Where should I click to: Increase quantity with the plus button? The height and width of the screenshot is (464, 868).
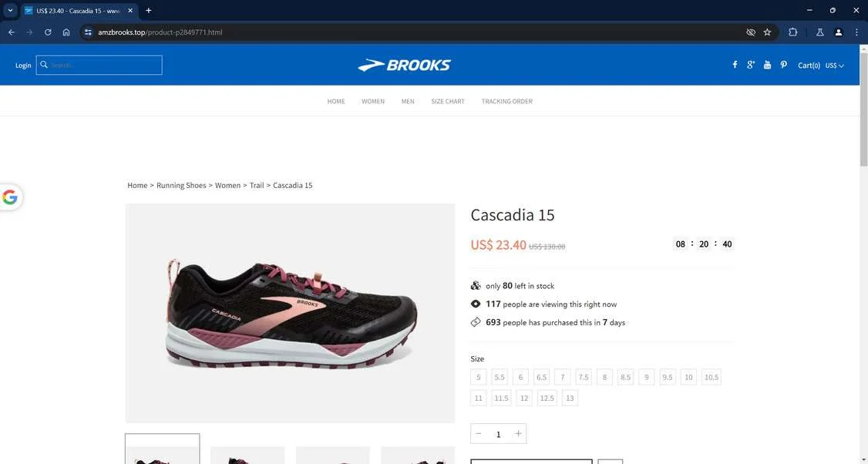pyautogui.click(x=518, y=433)
